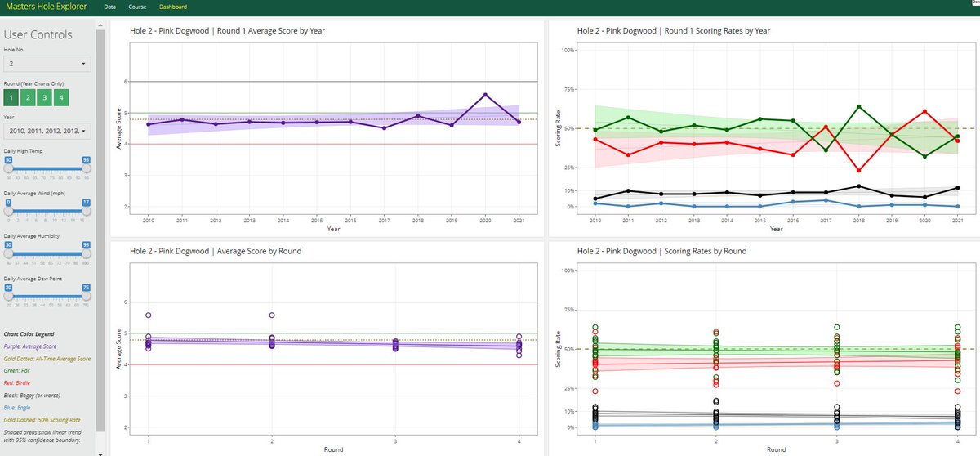
Task: Open the Data tab
Action: [109, 7]
